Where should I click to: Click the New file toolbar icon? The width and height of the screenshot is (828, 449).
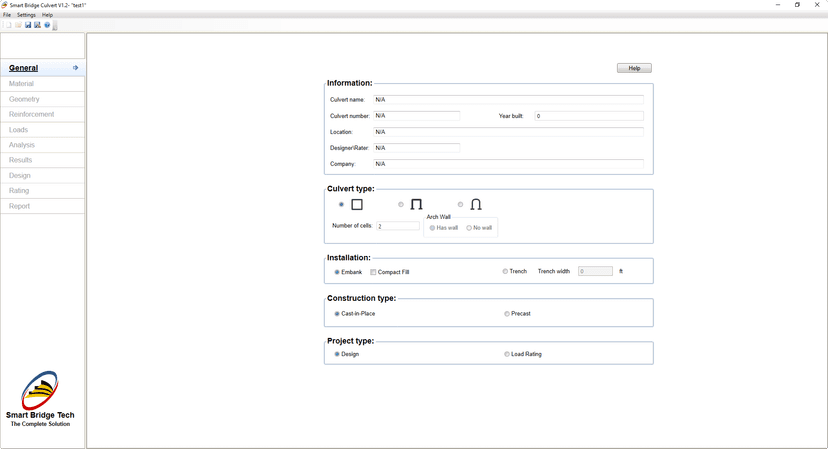coord(8,25)
